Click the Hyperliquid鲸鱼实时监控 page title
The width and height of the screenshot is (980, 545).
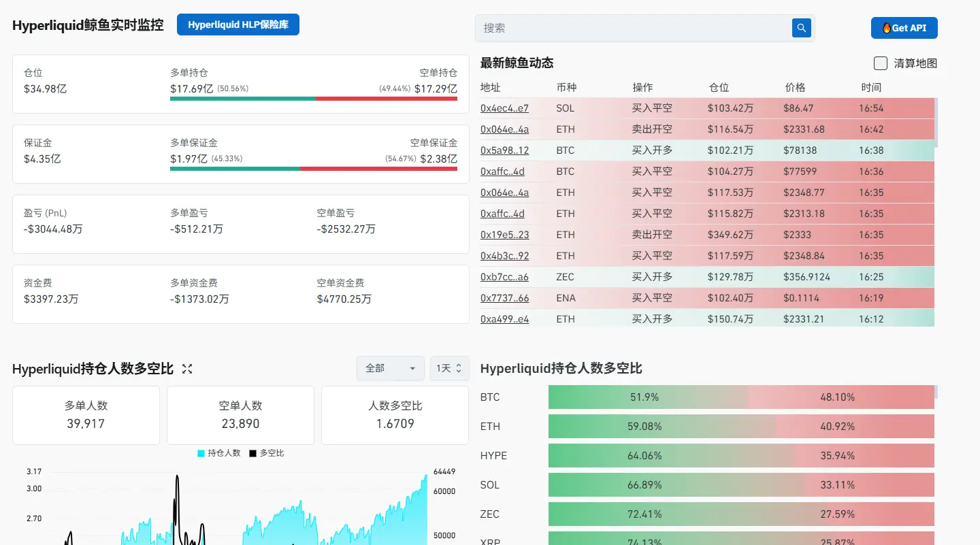[88, 25]
